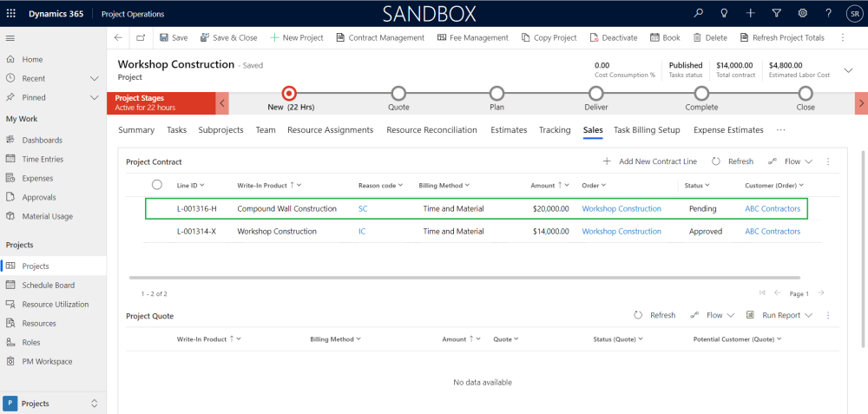
Task: Click New Project command
Action: (x=297, y=37)
